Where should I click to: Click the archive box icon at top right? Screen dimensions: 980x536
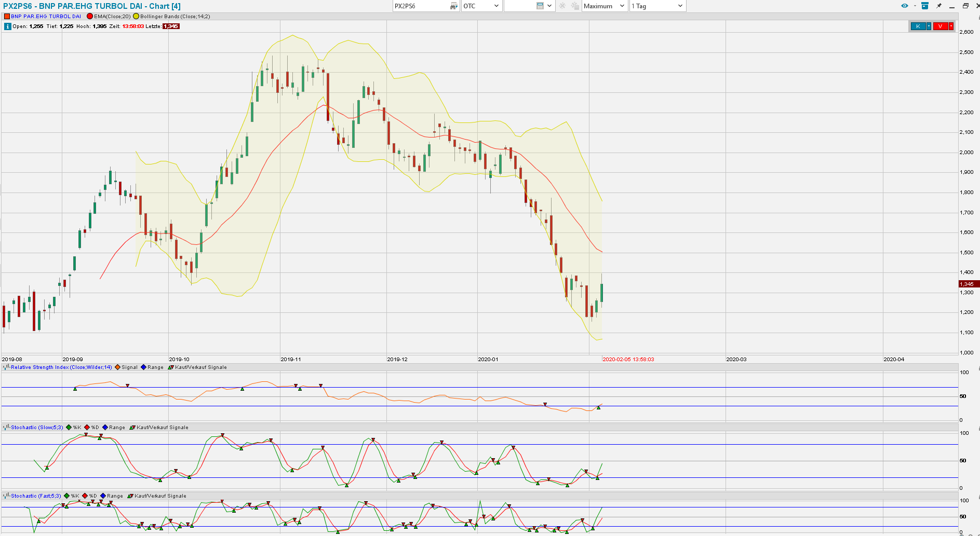point(925,6)
